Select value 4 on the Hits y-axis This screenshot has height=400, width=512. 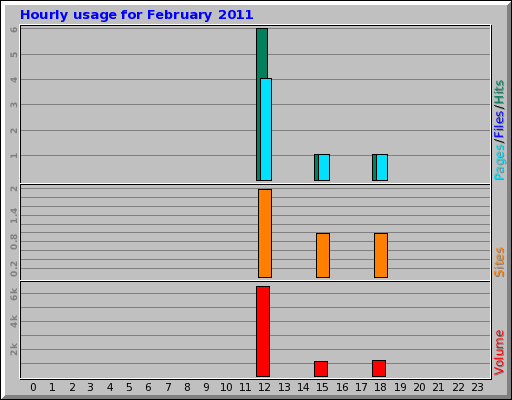click(14, 80)
